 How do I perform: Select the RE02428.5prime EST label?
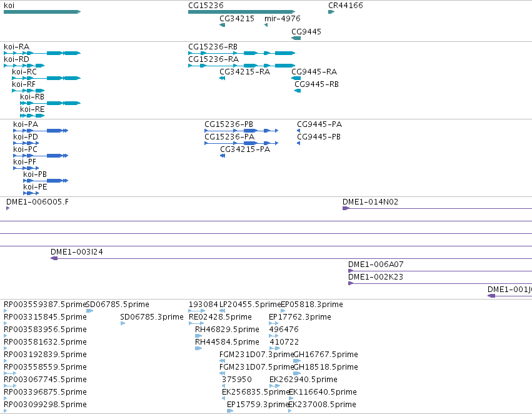pyautogui.click(x=220, y=317)
